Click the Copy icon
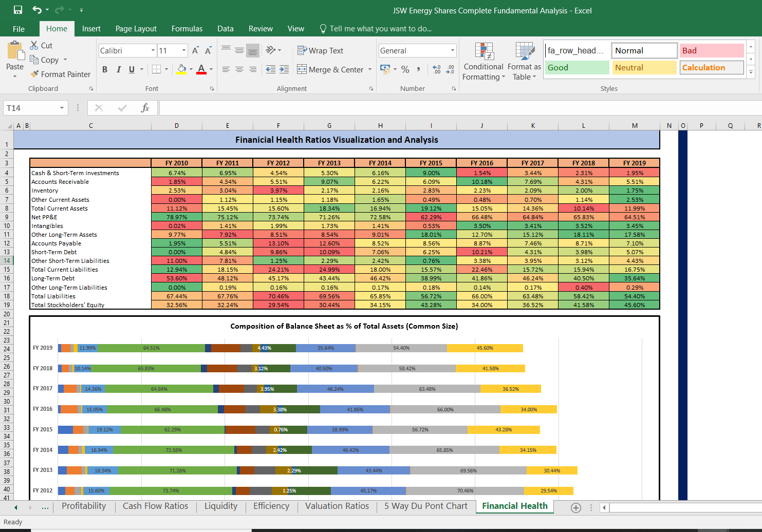The height and width of the screenshot is (532, 762). (x=34, y=60)
